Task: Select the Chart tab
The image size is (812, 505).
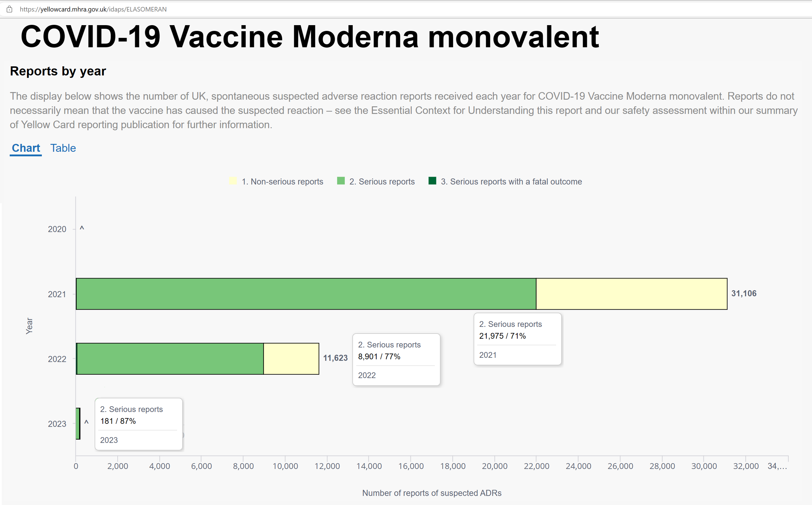Action: 26,148
